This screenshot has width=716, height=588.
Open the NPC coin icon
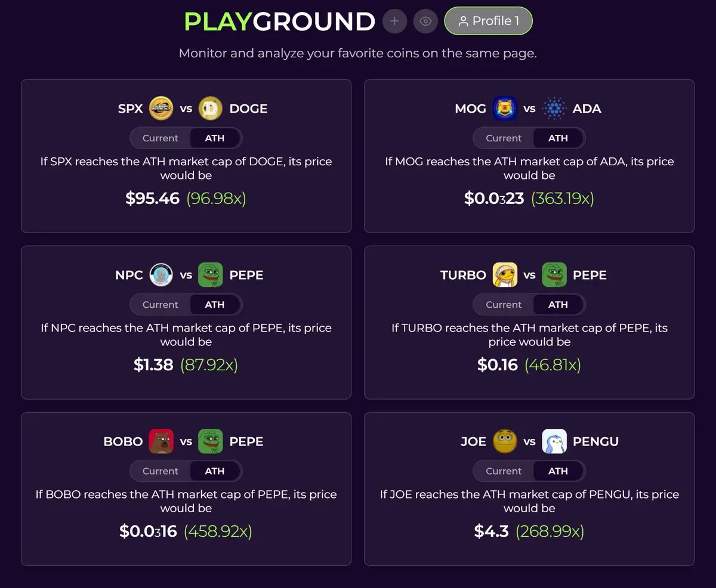pos(161,275)
